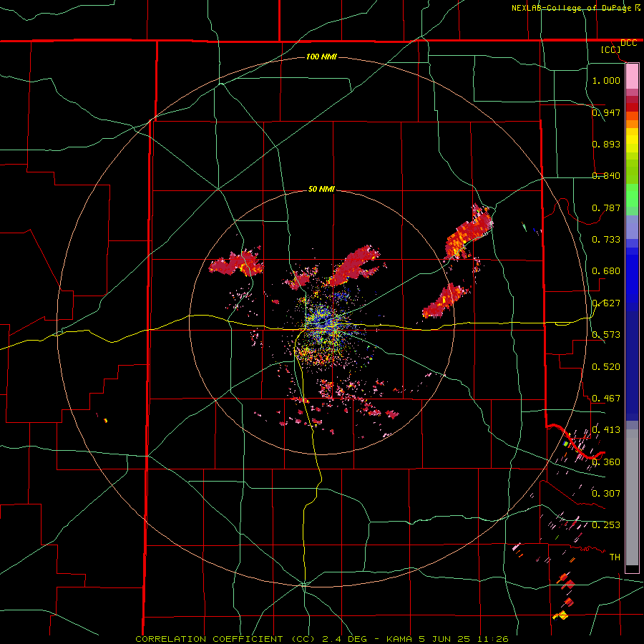Click the KAMA 5 JUN 25 11:26 timestamp

click(447, 639)
